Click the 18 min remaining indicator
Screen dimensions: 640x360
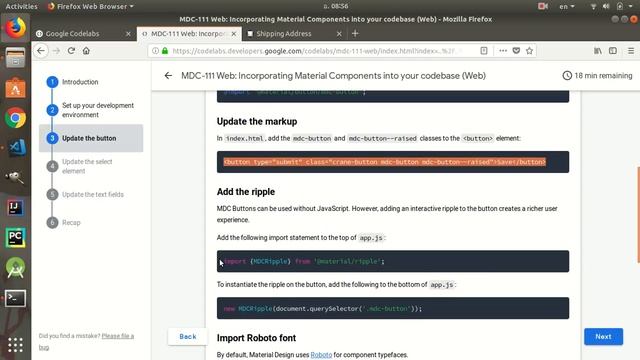click(x=597, y=76)
